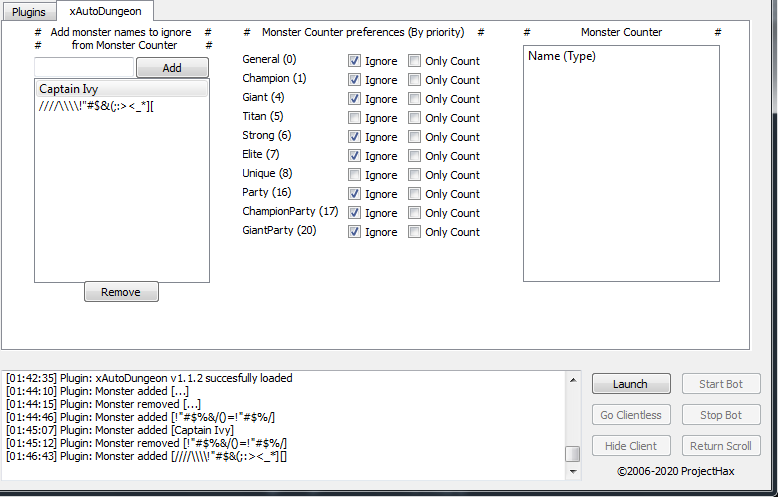Switch to the Plugins tab
This screenshot has width=778, height=497.
click(28, 12)
